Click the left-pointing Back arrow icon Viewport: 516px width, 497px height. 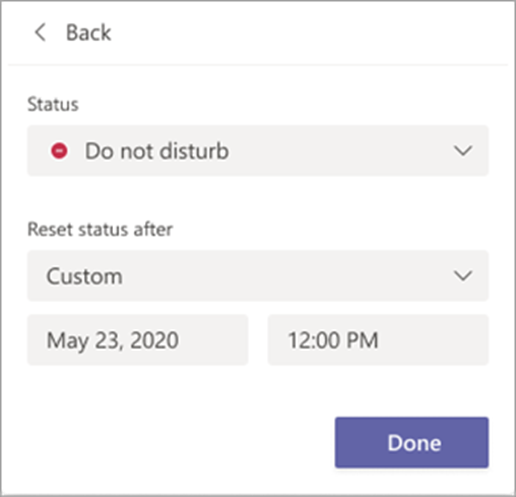point(40,33)
